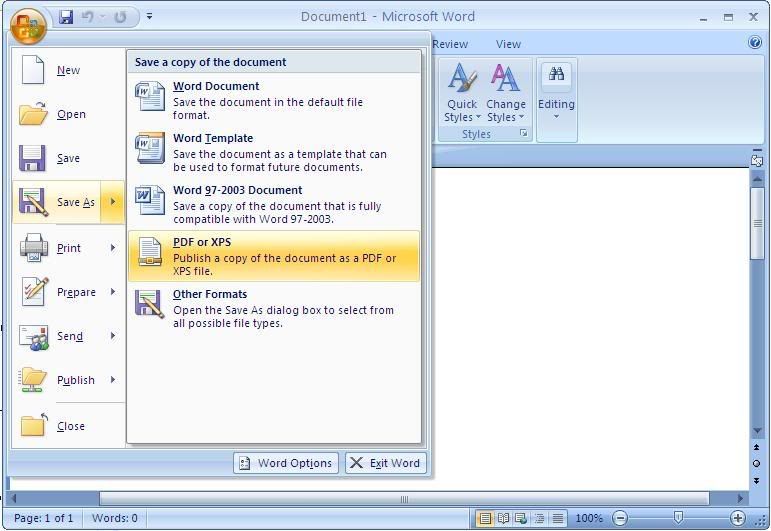Switch to Outline view
This screenshot has width=771, height=531.
539,518
